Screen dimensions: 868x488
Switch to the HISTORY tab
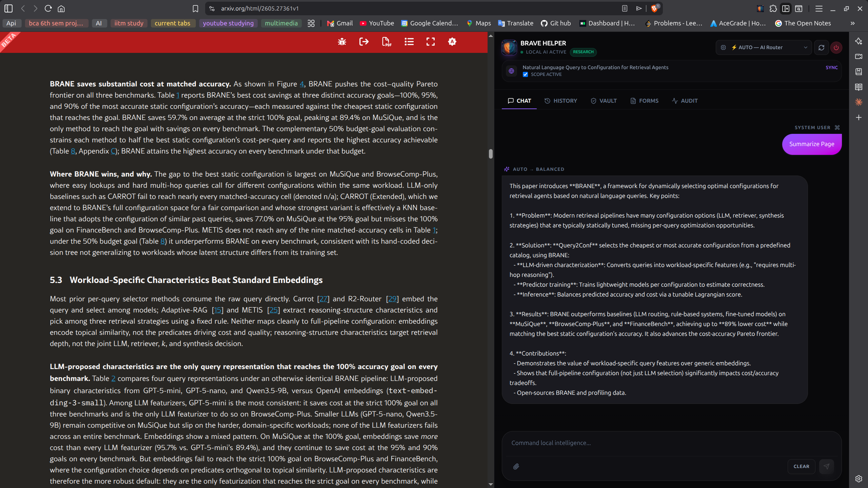560,101
